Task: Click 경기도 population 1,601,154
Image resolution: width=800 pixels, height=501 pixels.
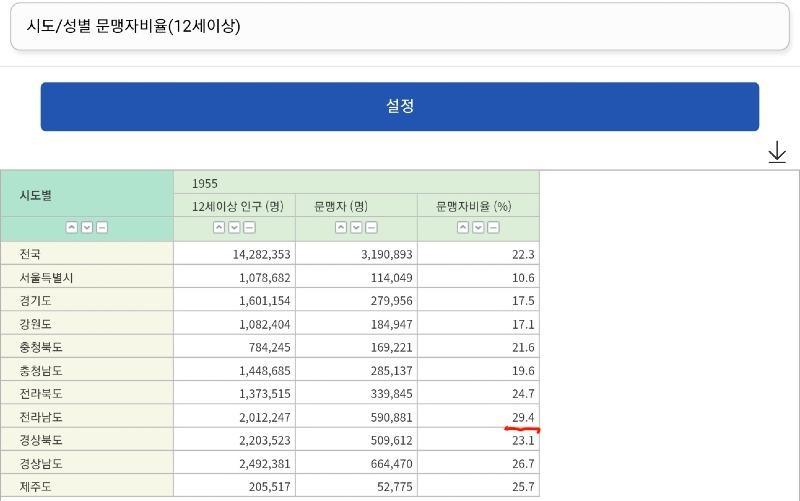Action: [x=264, y=300]
